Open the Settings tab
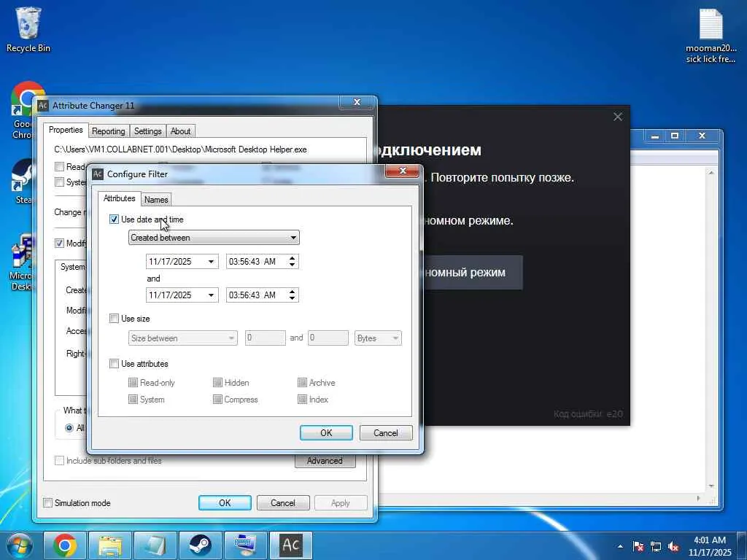 tap(147, 131)
